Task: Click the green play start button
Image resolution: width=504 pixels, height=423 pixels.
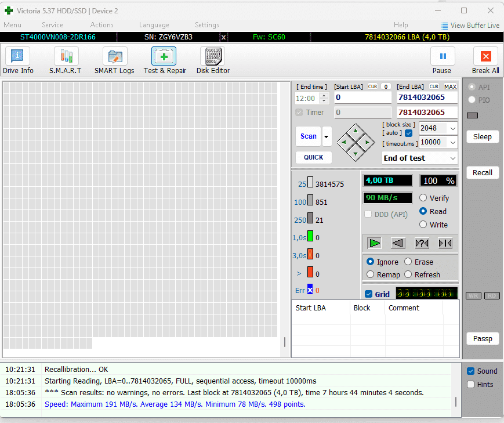Action: [375, 243]
